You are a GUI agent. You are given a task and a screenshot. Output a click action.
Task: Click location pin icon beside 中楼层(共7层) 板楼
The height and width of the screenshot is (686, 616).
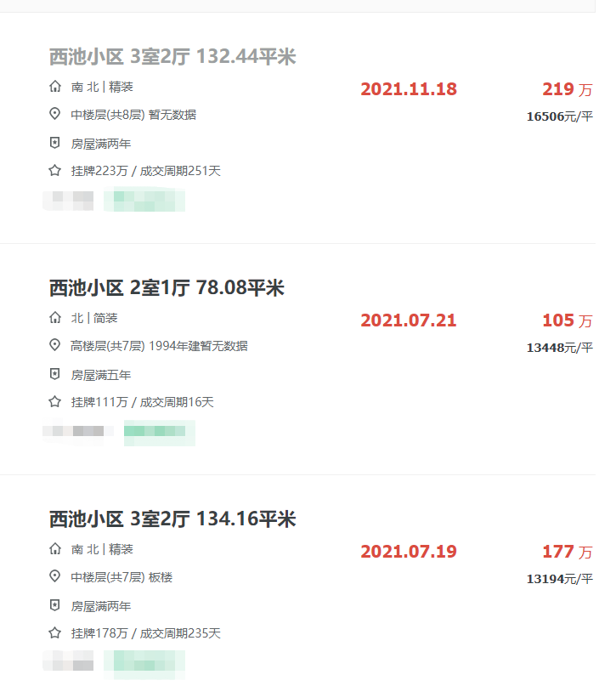point(54,576)
